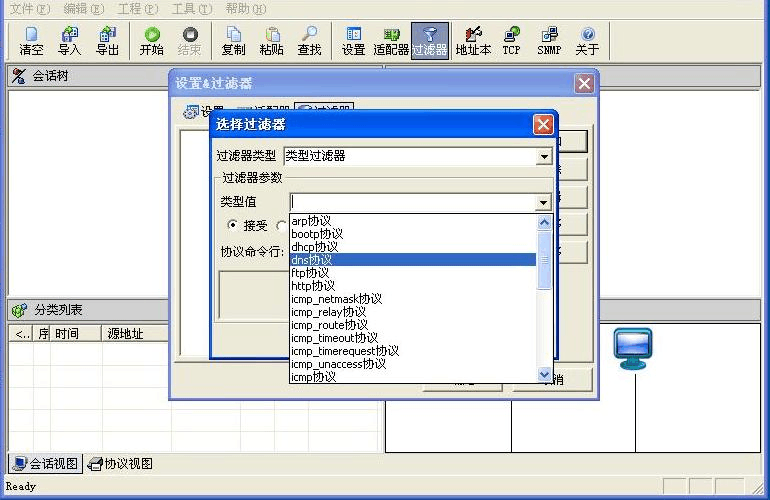This screenshot has width=770, height=500.
Task: Switch to the 会话视图 tab
Action: coord(45,463)
